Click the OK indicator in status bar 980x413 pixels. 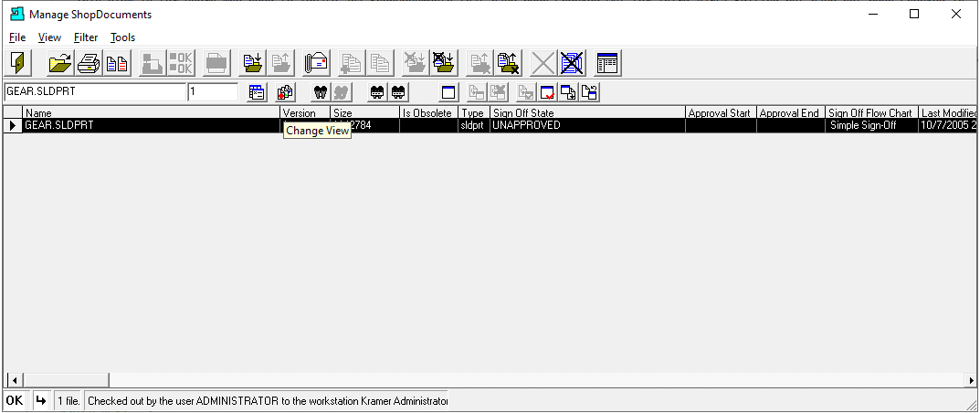(x=15, y=400)
